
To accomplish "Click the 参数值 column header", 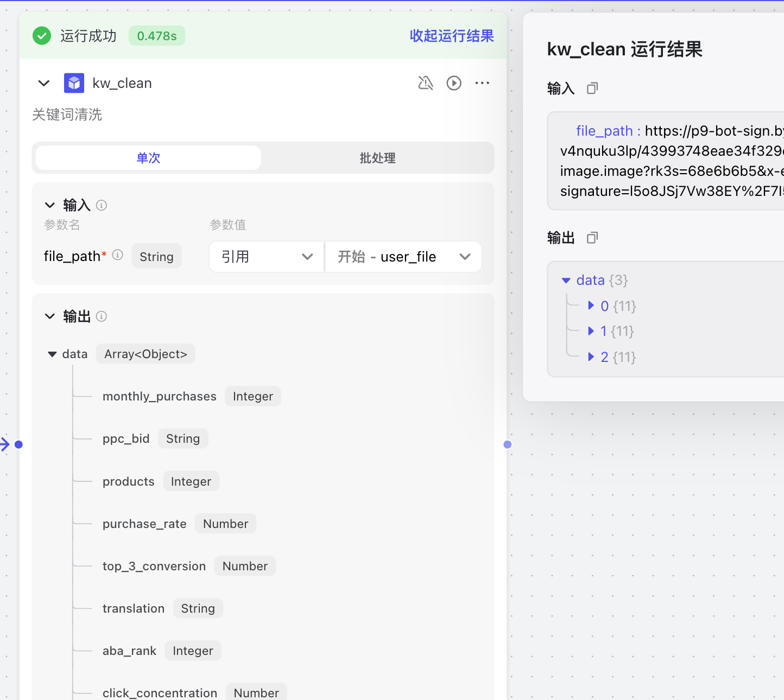I will click(x=228, y=225).
